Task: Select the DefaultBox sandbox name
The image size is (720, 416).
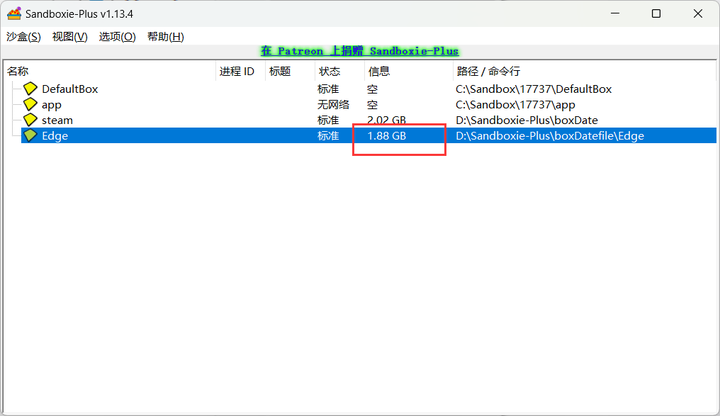Action: [70, 89]
